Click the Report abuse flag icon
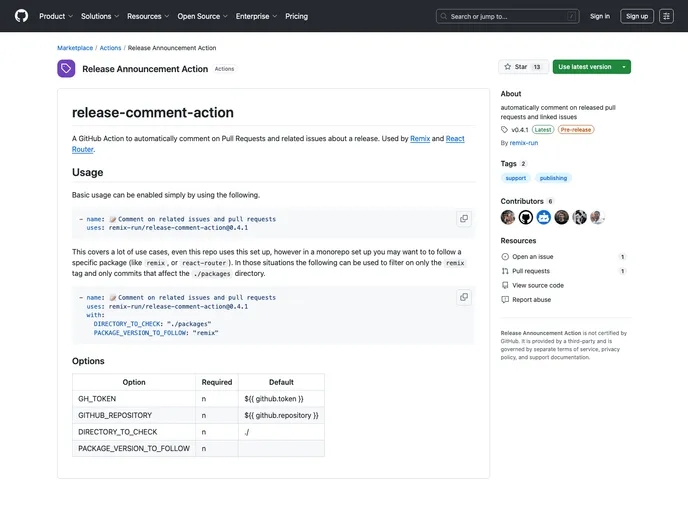Image resolution: width=688 pixels, height=512 pixels. click(505, 300)
